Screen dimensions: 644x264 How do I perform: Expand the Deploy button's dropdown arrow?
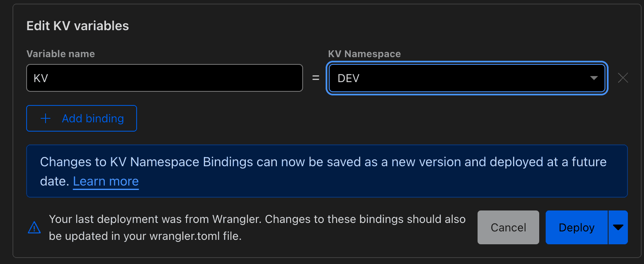tap(618, 227)
